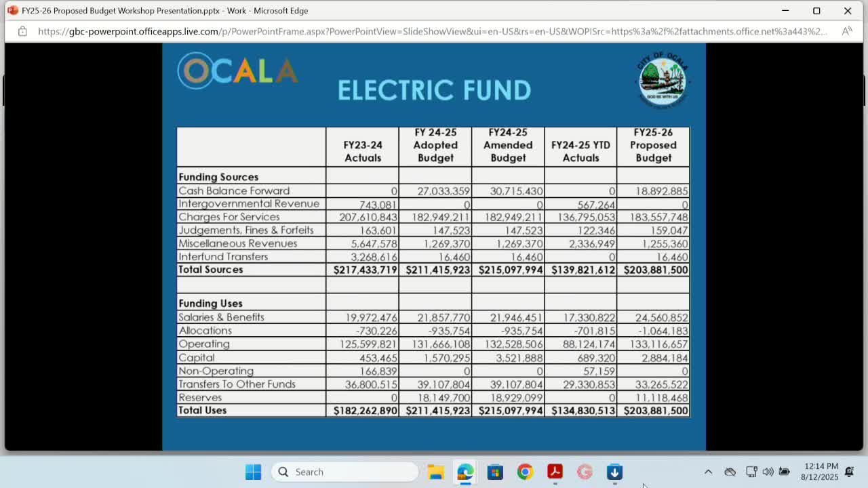Image resolution: width=868 pixels, height=488 pixels.
Task: Click the 743,081 intergovernmental actuals value
Action: pos(378,205)
